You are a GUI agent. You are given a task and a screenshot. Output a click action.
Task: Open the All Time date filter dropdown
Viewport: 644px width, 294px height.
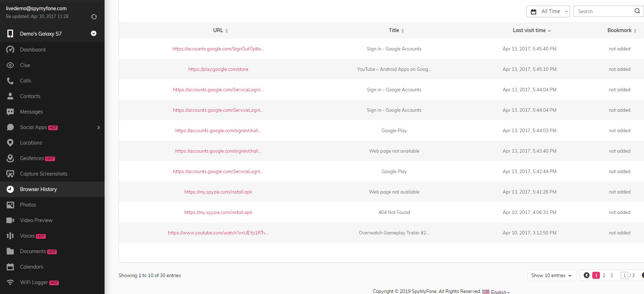click(548, 11)
